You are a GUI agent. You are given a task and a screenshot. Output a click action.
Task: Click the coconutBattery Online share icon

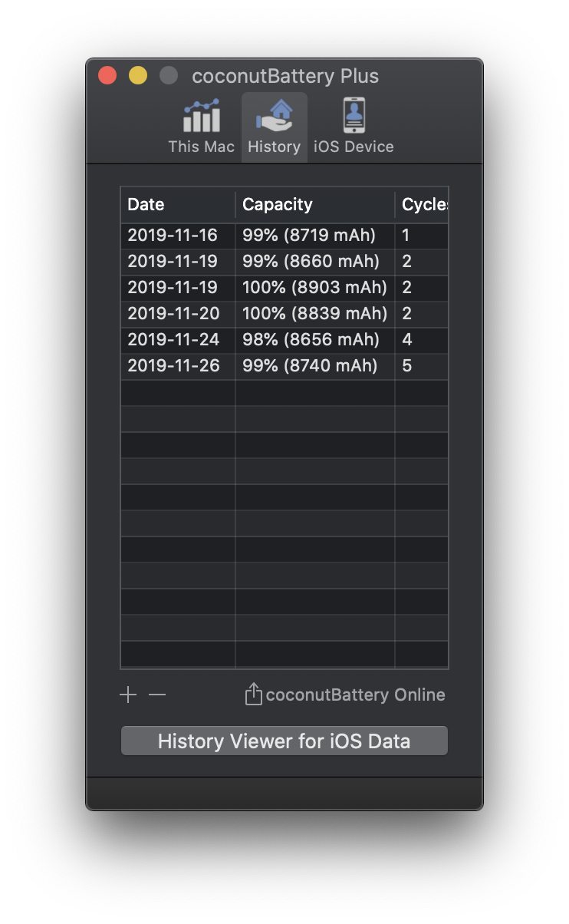pyautogui.click(x=253, y=695)
